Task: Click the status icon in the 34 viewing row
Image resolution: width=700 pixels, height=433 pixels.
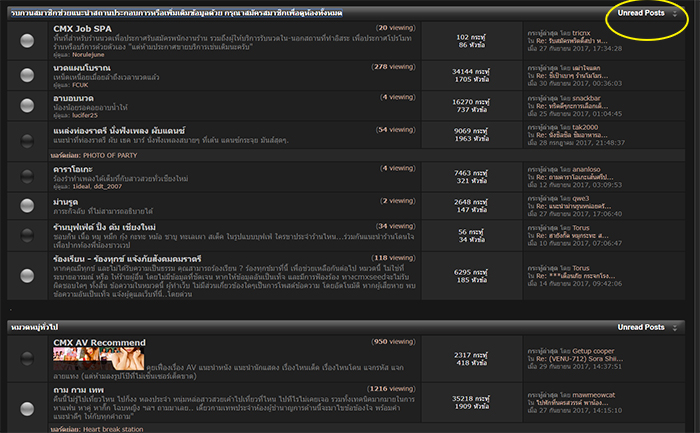Action: point(27,235)
